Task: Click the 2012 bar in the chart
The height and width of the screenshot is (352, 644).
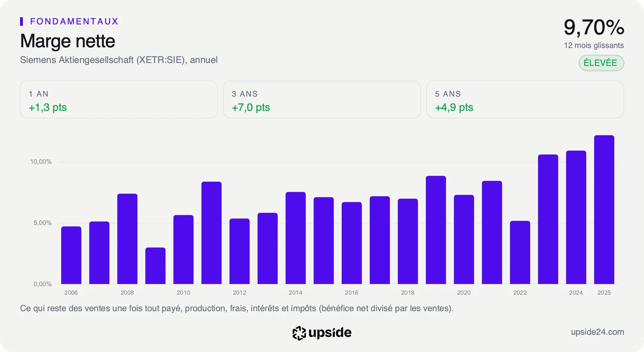Action: click(x=239, y=251)
